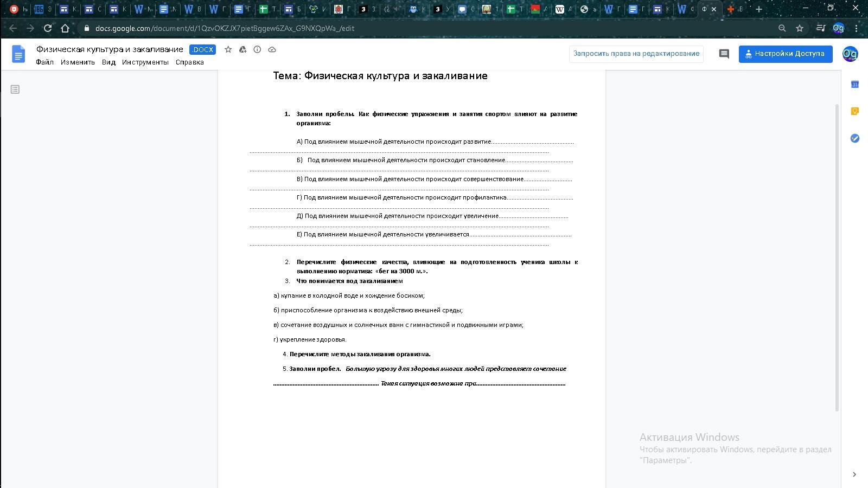Screen dimensions: 868x488
Task: Click the .DOCX format badge
Action: pyautogui.click(x=202, y=49)
